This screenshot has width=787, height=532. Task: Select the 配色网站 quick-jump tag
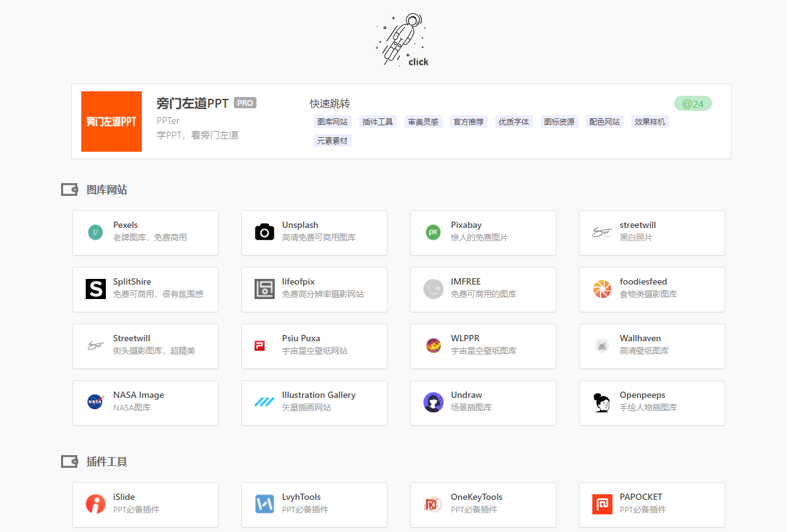click(x=605, y=122)
